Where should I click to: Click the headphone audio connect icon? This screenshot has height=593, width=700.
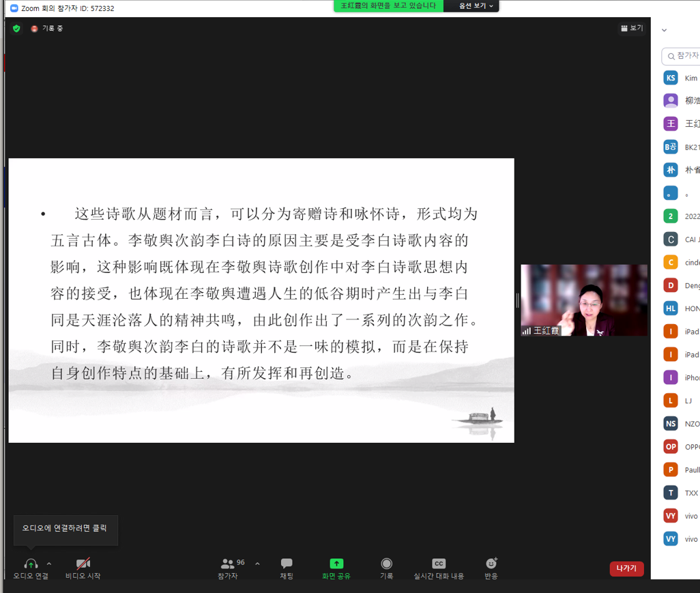(31, 564)
